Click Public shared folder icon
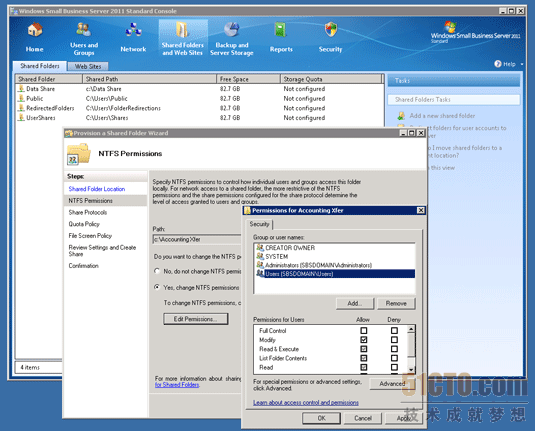Viewport: 535px width, 431px height. click(21, 98)
